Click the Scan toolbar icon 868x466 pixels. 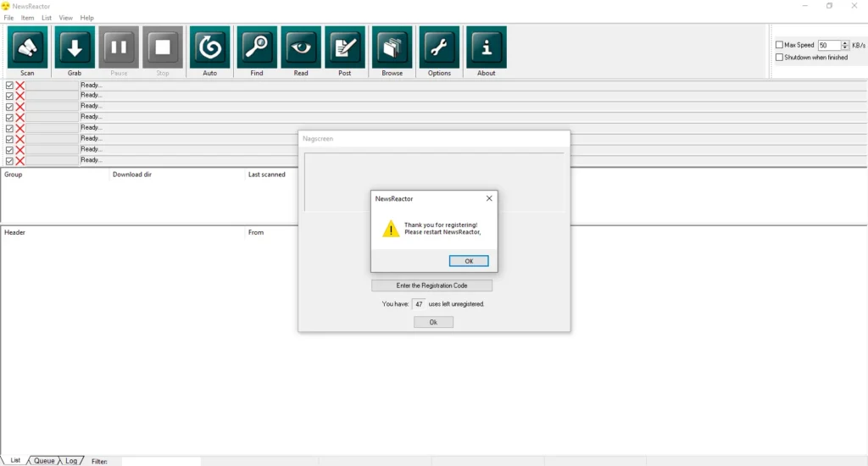coord(27,47)
